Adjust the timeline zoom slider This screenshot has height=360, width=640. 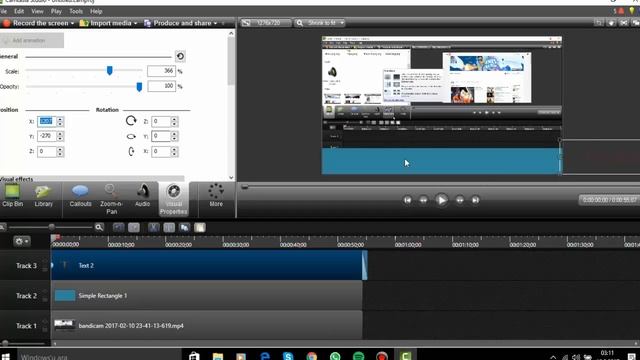click(51, 227)
